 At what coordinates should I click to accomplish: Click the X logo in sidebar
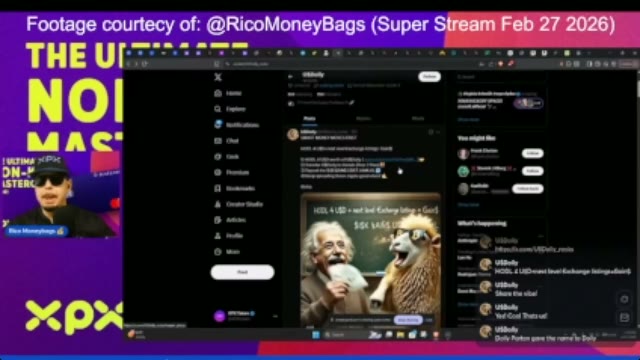pyautogui.click(x=218, y=77)
